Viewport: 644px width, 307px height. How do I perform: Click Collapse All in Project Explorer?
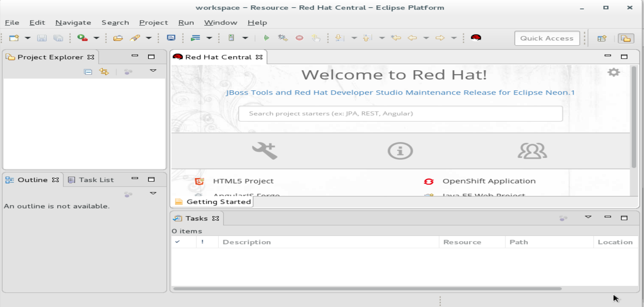pyautogui.click(x=88, y=72)
